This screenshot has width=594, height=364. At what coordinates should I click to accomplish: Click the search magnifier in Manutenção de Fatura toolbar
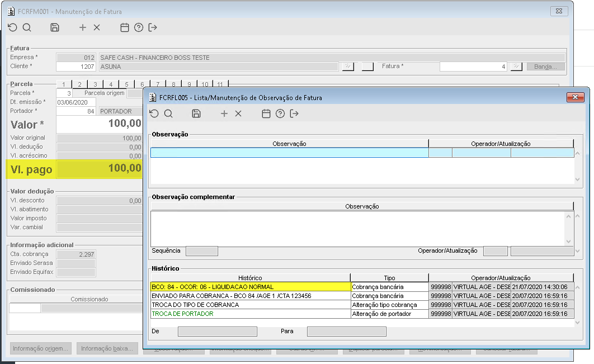(x=27, y=27)
